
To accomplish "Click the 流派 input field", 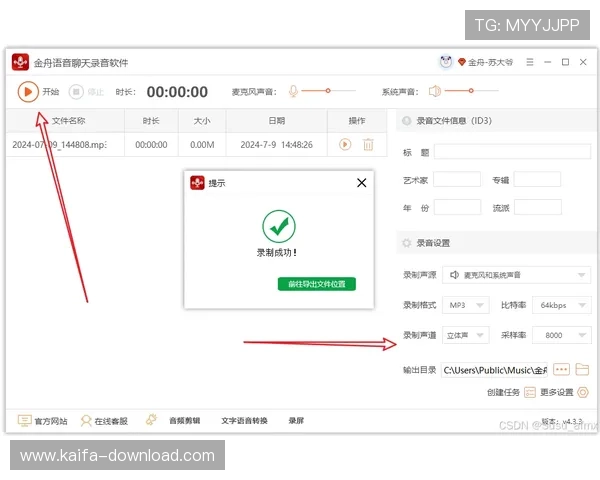I will click(538, 207).
